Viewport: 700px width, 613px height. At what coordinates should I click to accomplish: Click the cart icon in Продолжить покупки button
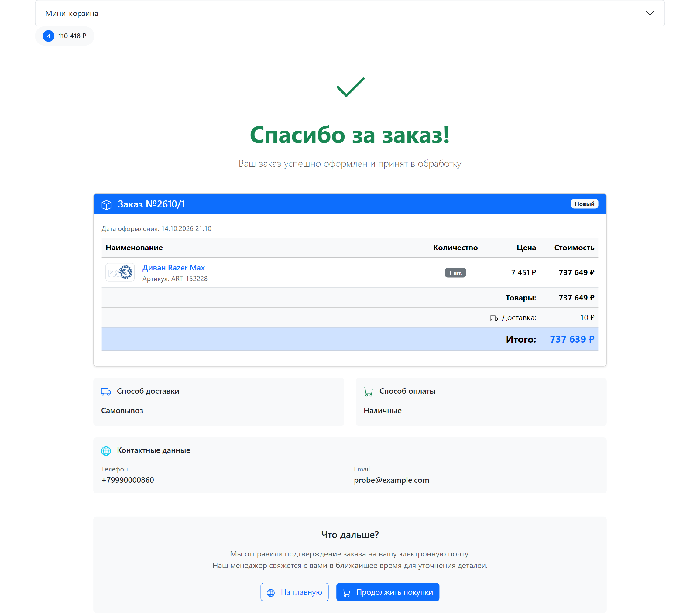(x=346, y=593)
